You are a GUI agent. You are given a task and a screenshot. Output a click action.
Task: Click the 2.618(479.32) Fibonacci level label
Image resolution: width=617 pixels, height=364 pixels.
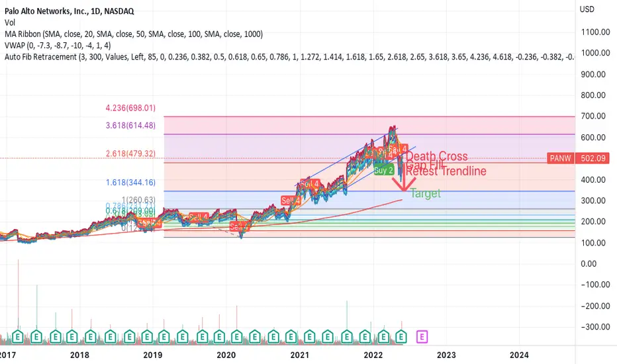(x=130, y=154)
